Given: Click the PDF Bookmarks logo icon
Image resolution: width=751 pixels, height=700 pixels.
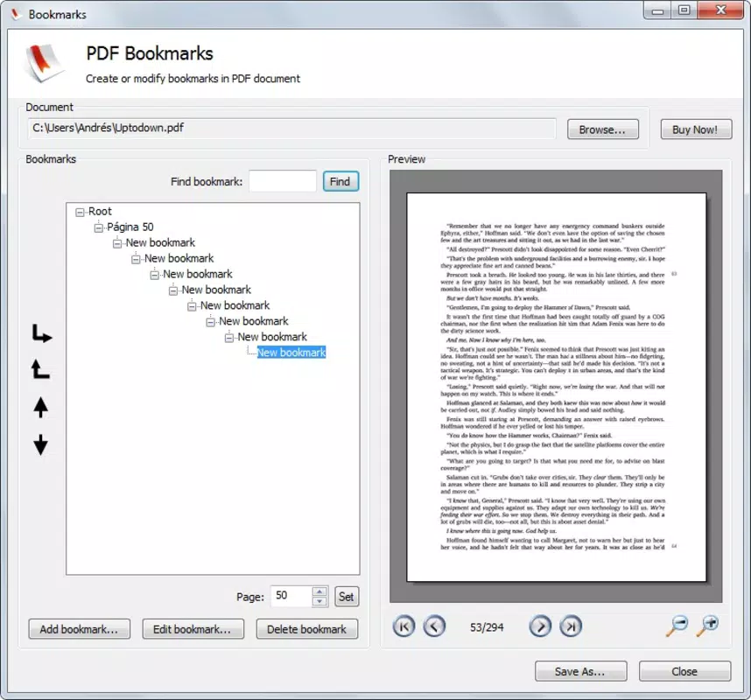Looking at the screenshot, I should coord(44,63).
